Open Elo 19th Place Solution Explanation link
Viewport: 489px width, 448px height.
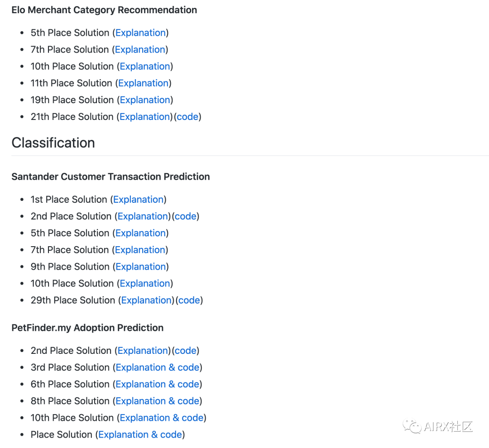point(145,100)
